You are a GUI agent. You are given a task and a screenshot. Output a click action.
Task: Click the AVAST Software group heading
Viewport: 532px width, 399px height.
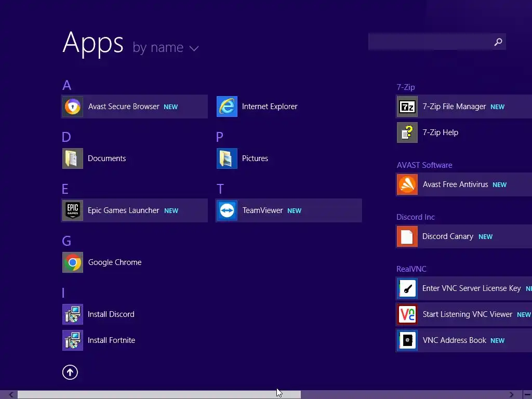(424, 165)
